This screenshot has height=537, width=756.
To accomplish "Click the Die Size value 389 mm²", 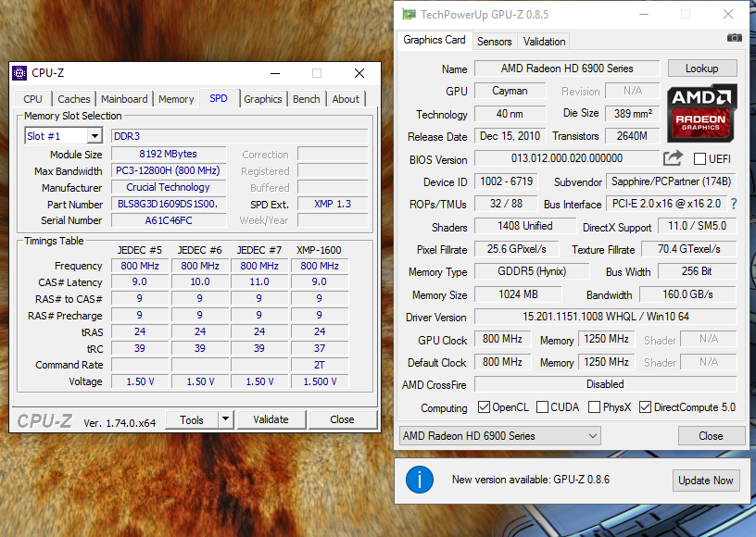I will tap(633, 114).
